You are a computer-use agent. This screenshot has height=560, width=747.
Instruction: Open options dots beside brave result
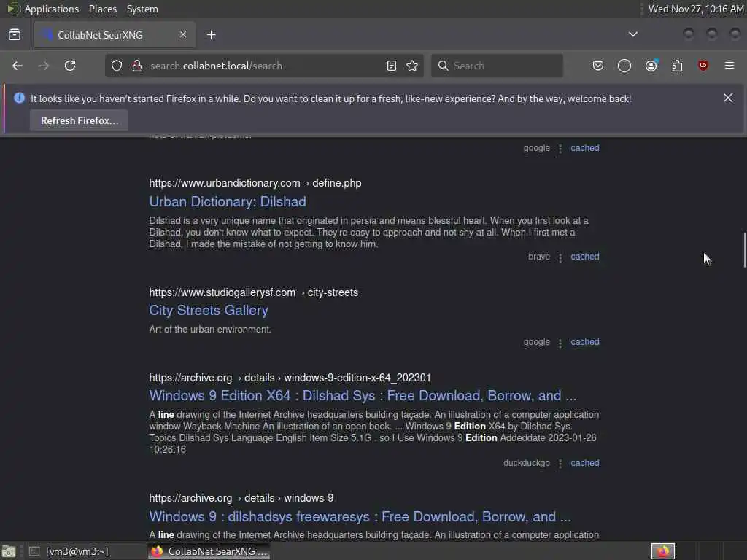560,257
